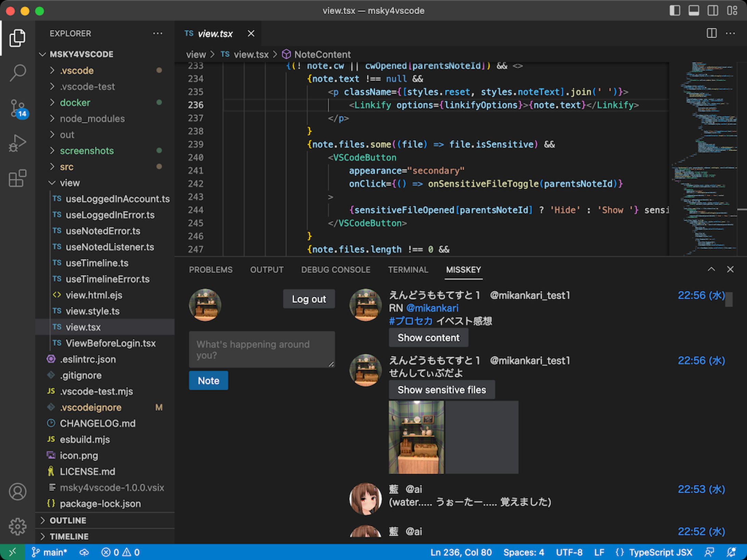Open Run and Debug view
The width and height of the screenshot is (747, 560).
(x=17, y=143)
